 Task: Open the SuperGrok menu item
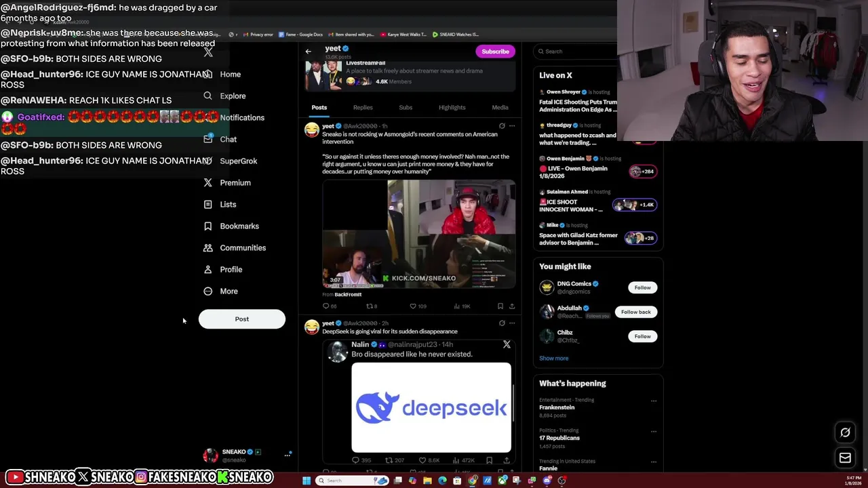(x=231, y=161)
